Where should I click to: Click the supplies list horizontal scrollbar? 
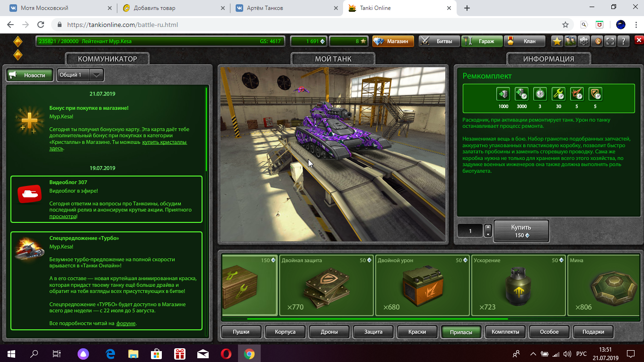[378, 319]
